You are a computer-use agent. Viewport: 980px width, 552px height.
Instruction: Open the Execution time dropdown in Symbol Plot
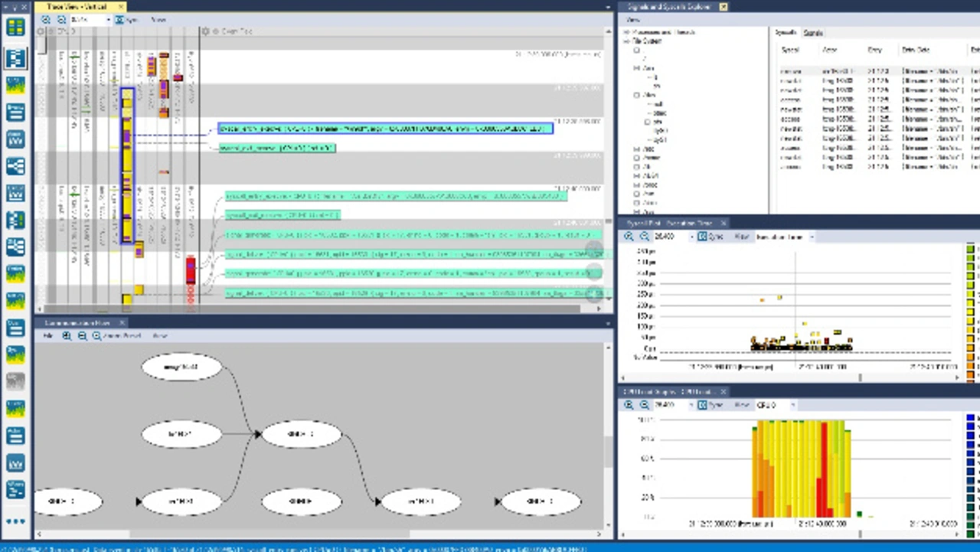pos(812,237)
